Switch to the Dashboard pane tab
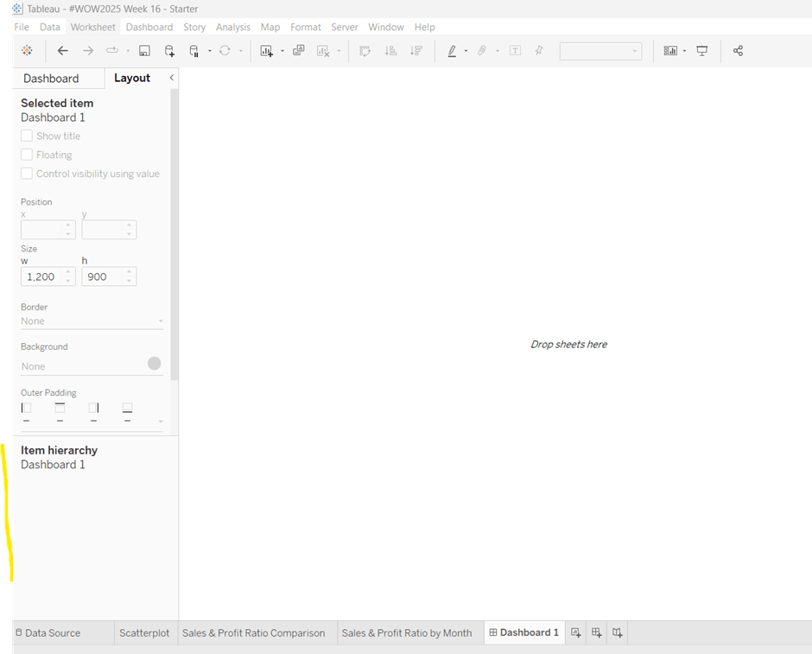This screenshot has height=654, width=812. 51,78
